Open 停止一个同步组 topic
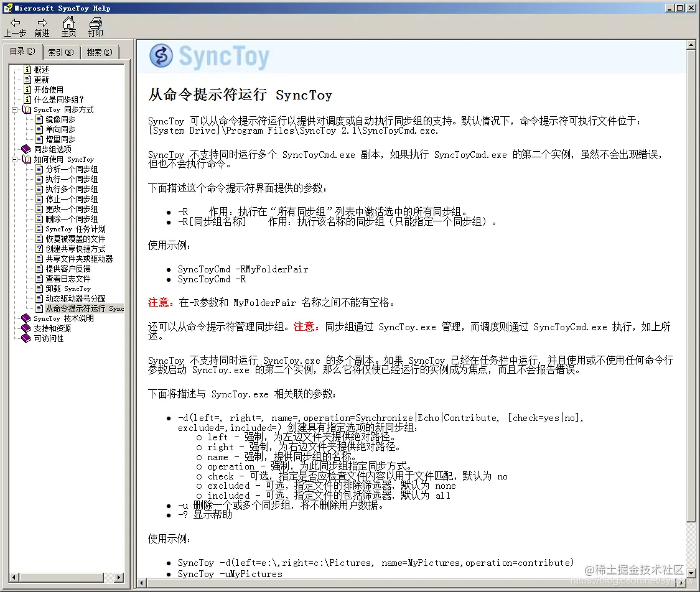The height and width of the screenshot is (592, 700). pos(72,199)
